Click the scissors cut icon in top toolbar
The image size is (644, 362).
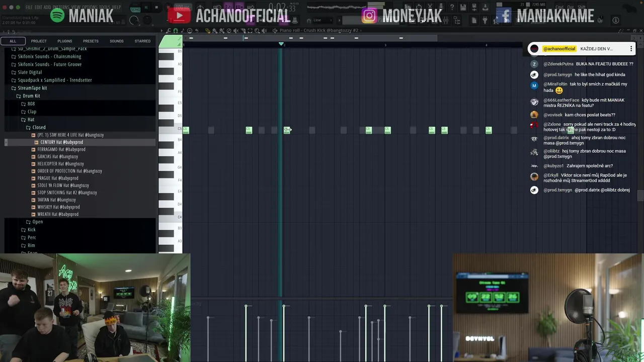430,7
